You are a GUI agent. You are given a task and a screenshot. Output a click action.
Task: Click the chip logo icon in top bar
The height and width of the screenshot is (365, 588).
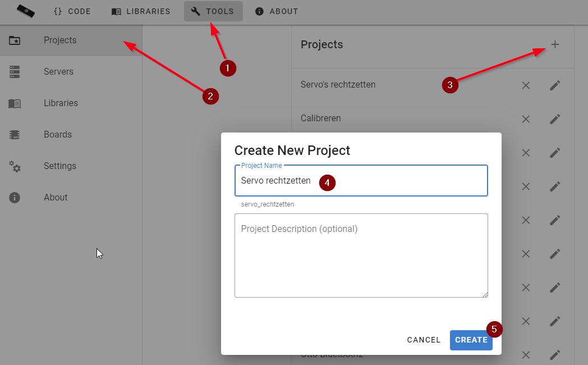(x=25, y=11)
